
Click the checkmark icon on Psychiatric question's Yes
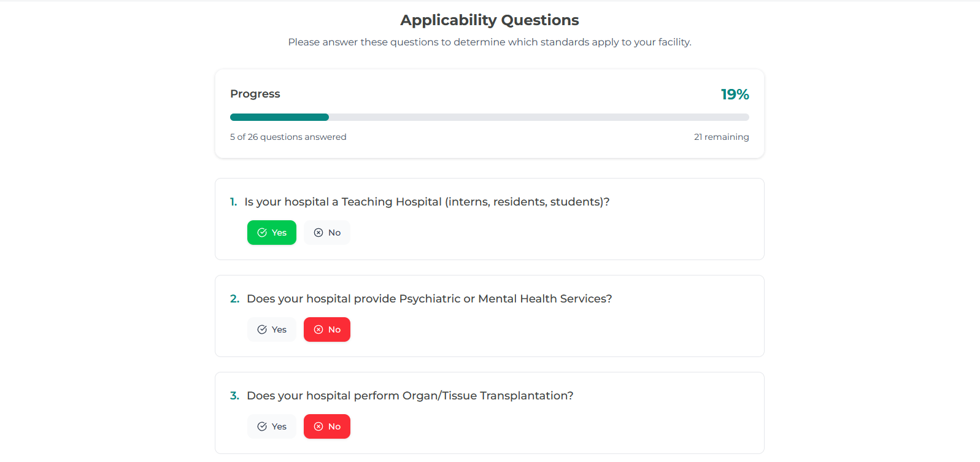(262, 329)
